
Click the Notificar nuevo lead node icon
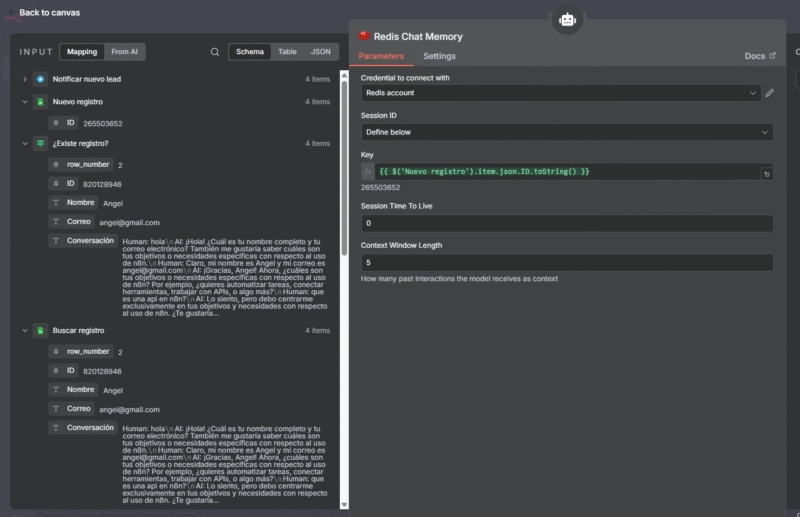click(x=40, y=79)
